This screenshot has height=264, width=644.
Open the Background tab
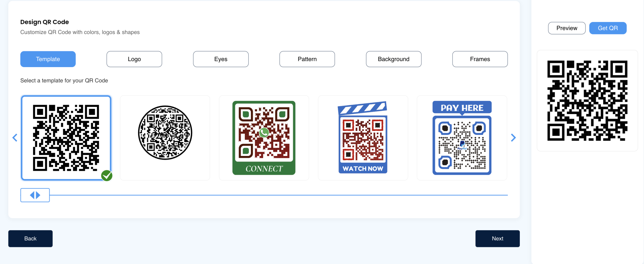point(394,59)
